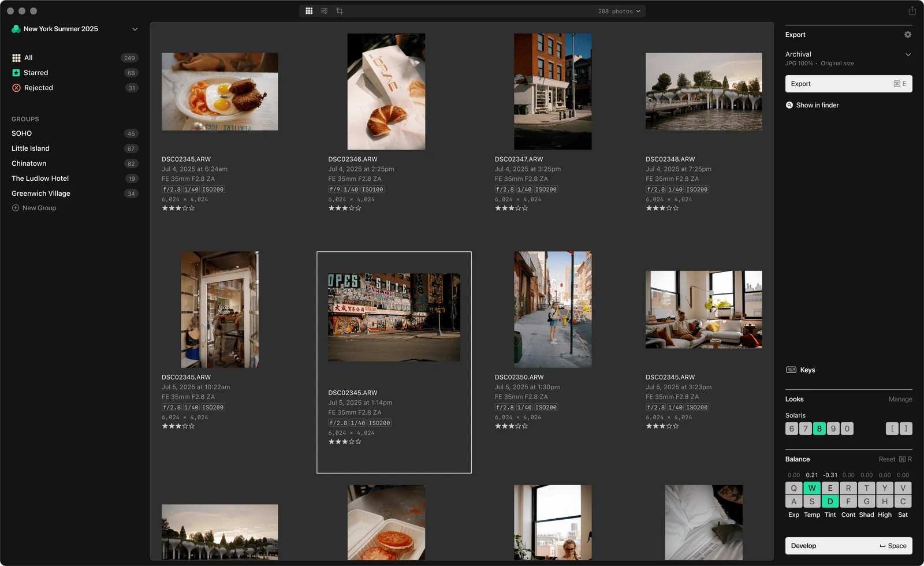
Task: Set third star rating on DSC02346.ARW
Action: pyautogui.click(x=345, y=208)
